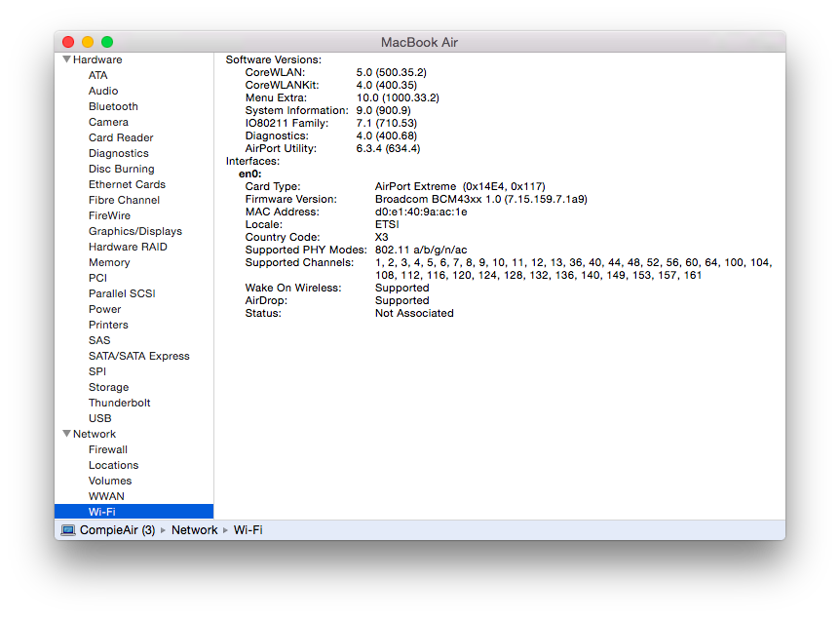The image size is (840, 618).
Task: Open the Bluetooth hardware entry
Action: point(114,106)
